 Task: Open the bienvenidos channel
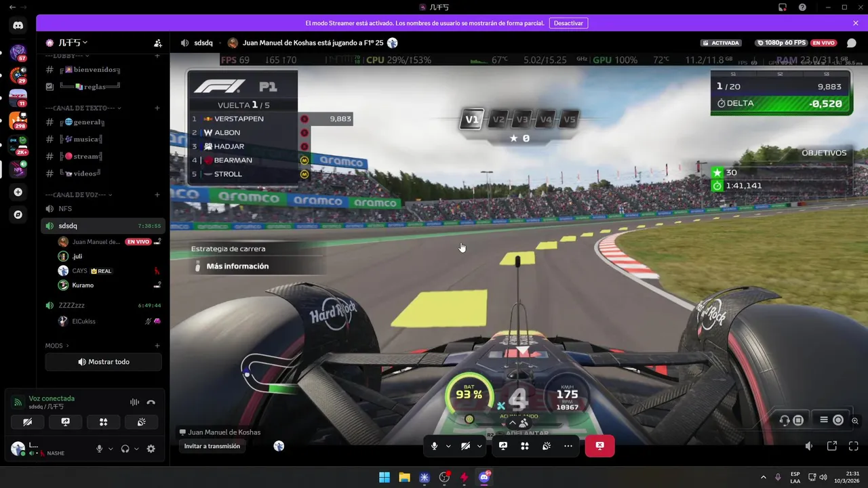click(x=103, y=70)
